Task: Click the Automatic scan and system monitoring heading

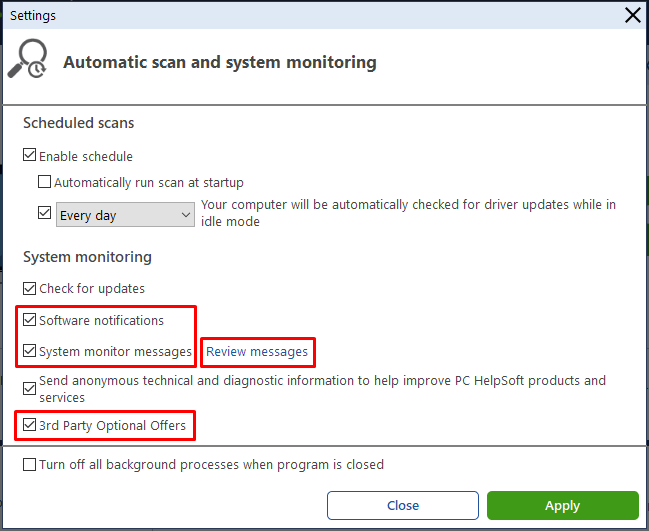Action: point(220,62)
